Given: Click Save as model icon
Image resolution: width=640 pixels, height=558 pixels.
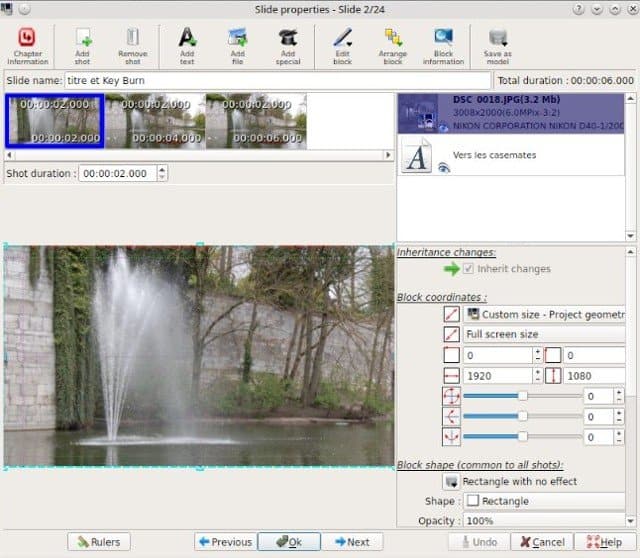Looking at the screenshot, I should pos(498,46).
